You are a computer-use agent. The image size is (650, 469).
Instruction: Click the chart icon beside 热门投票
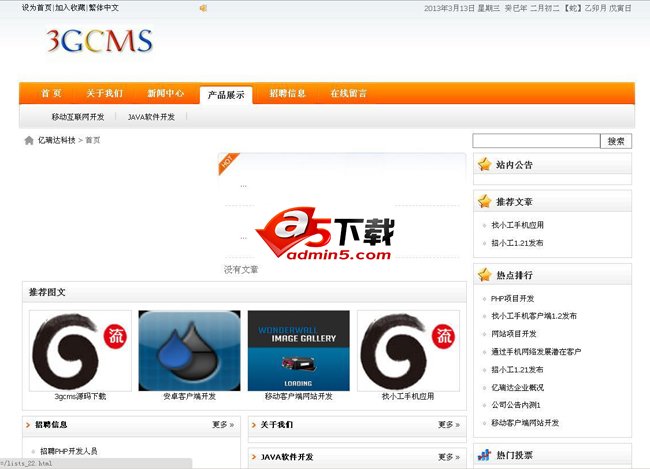click(x=484, y=455)
